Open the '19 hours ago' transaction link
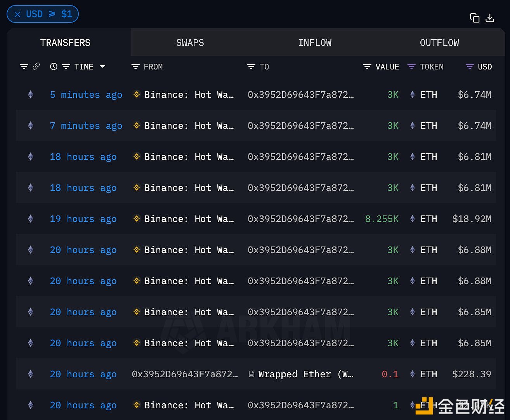The image size is (510, 420). pyautogui.click(x=83, y=219)
